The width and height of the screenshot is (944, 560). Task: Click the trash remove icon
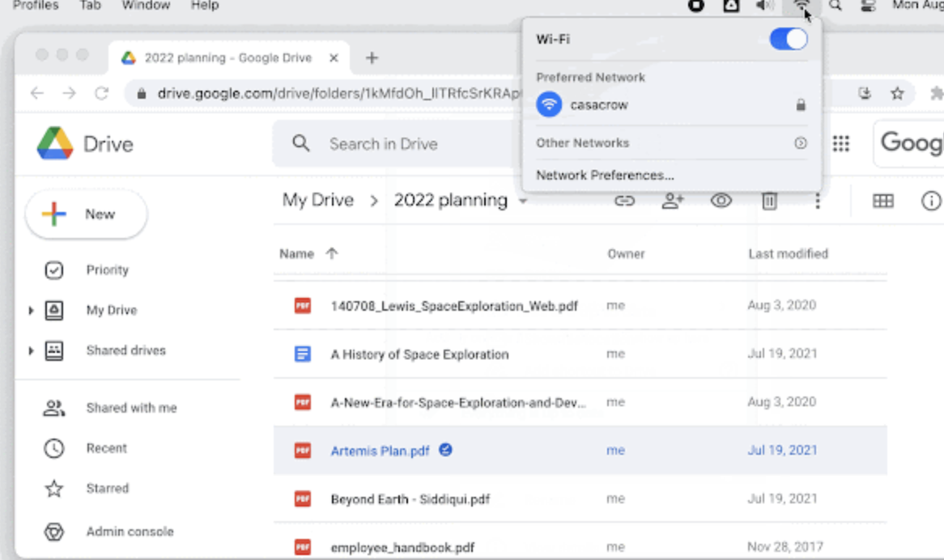pyautogui.click(x=769, y=201)
